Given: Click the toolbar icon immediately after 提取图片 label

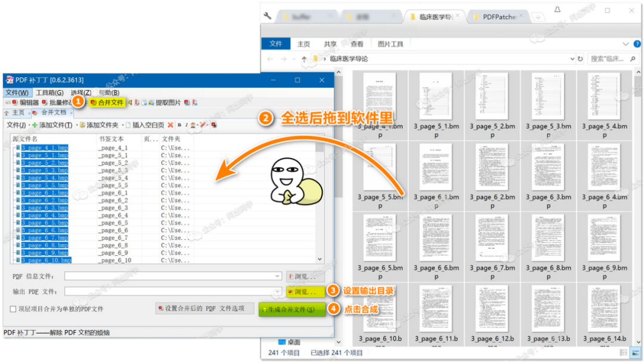Looking at the screenshot, I should 187,103.
